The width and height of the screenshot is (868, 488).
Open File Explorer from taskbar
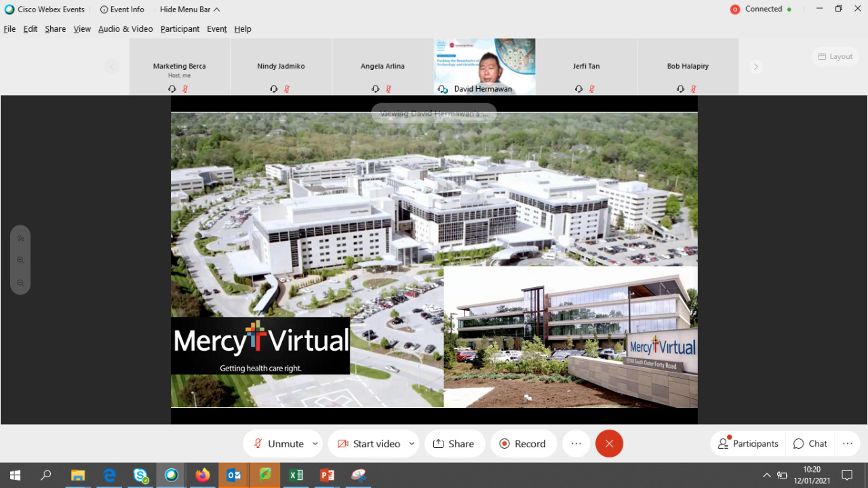(x=78, y=475)
